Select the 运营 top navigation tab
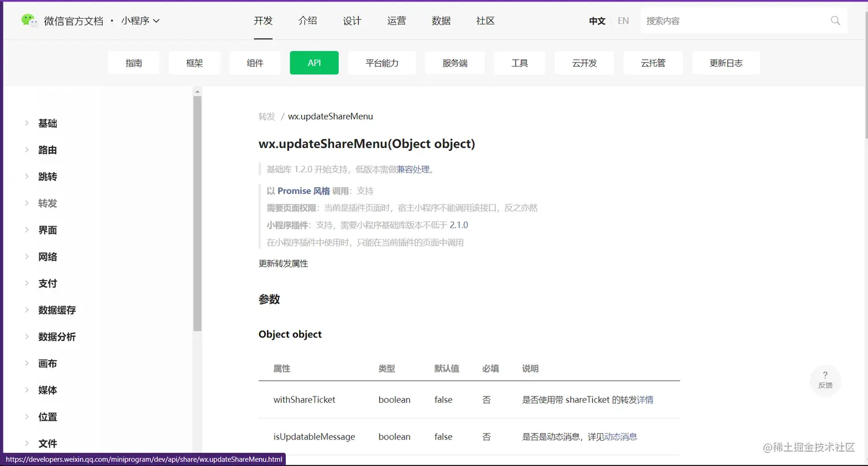The height and width of the screenshot is (466, 868). coord(397,21)
